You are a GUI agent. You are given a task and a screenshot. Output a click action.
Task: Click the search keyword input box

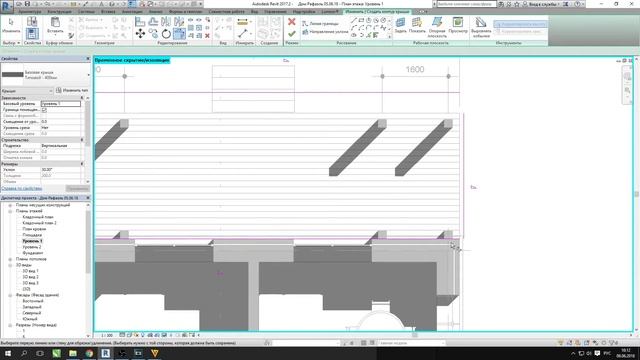(x=466, y=4)
